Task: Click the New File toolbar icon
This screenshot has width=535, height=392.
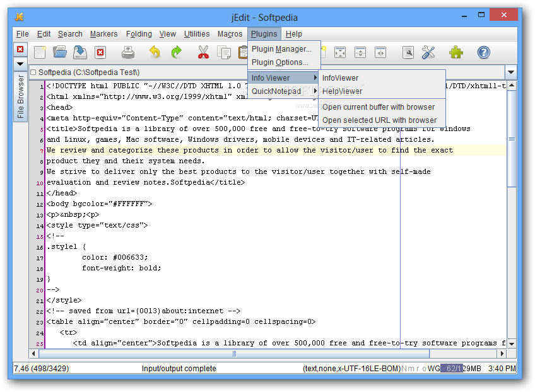Action: (x=40, y=52)
